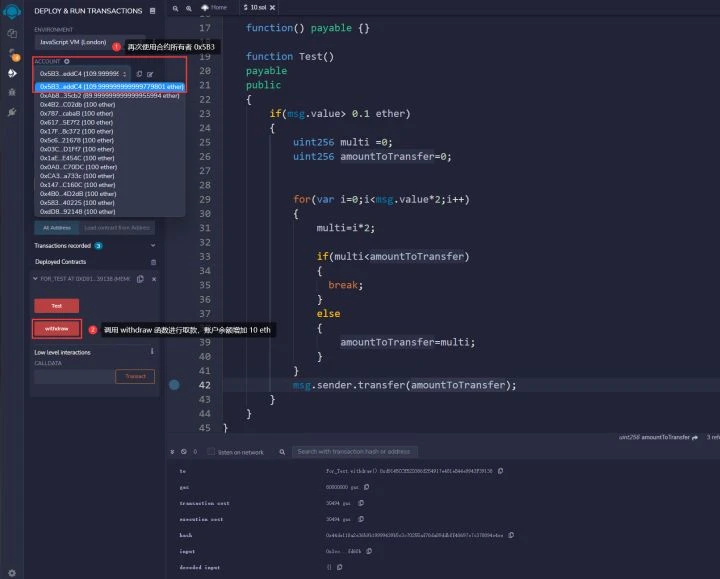
Task: Remove the deployed FOR_TEST instance
Action: [x=154, y=279]
